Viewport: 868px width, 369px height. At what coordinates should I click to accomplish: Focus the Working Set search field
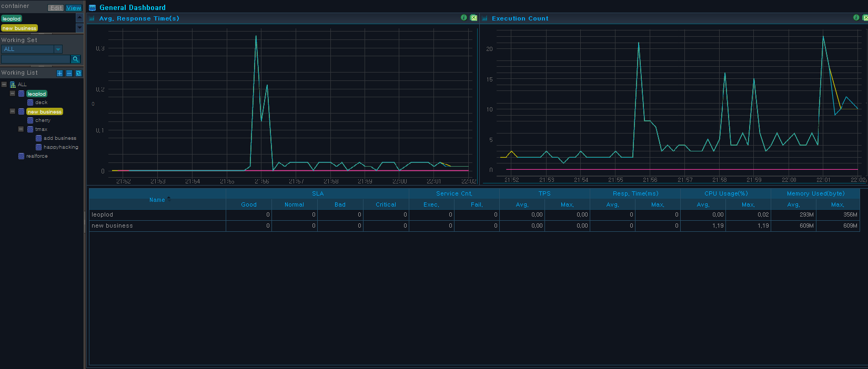point(36,59)
